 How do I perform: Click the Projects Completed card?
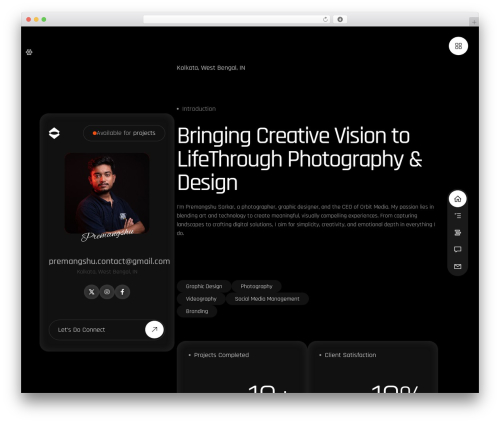pos(242,367)
